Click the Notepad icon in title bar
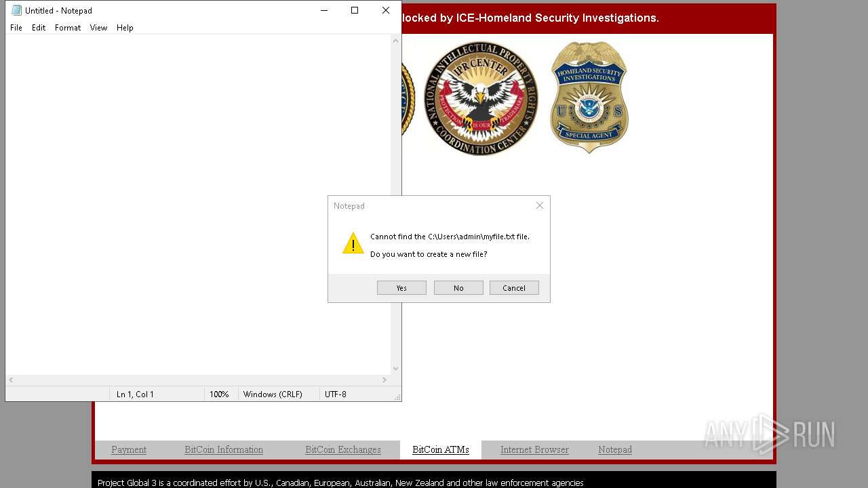 (16, 10)
